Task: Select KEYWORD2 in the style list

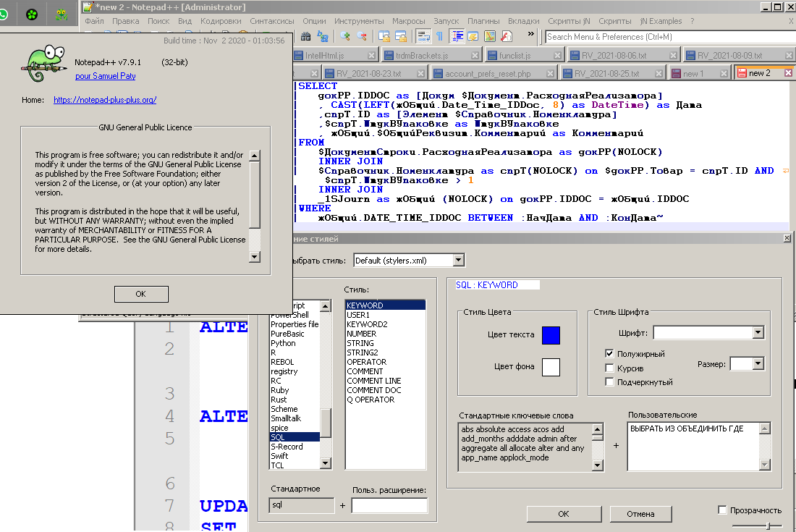Action: coord(367,324)
